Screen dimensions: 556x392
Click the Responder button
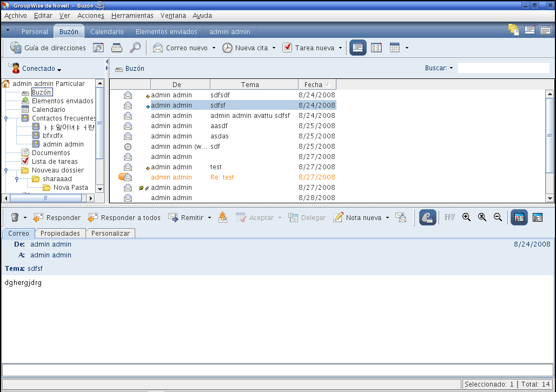coord(57,217)
